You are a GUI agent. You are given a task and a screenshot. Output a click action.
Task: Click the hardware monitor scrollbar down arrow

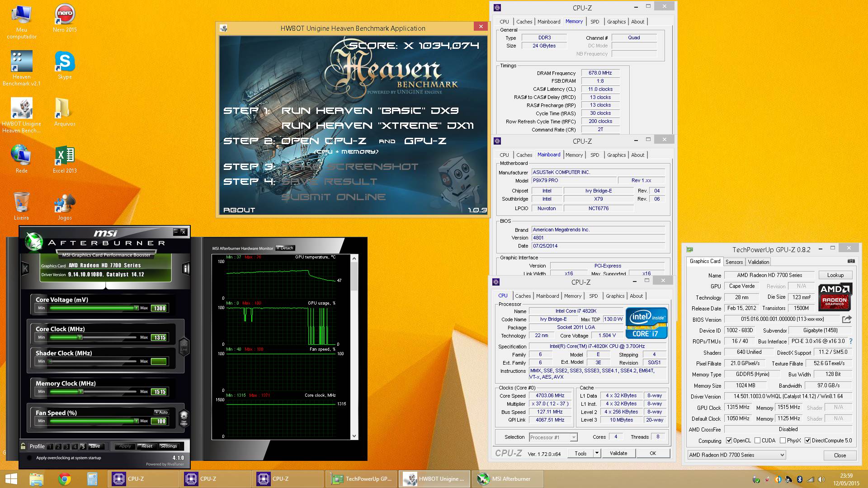[354, 436]
